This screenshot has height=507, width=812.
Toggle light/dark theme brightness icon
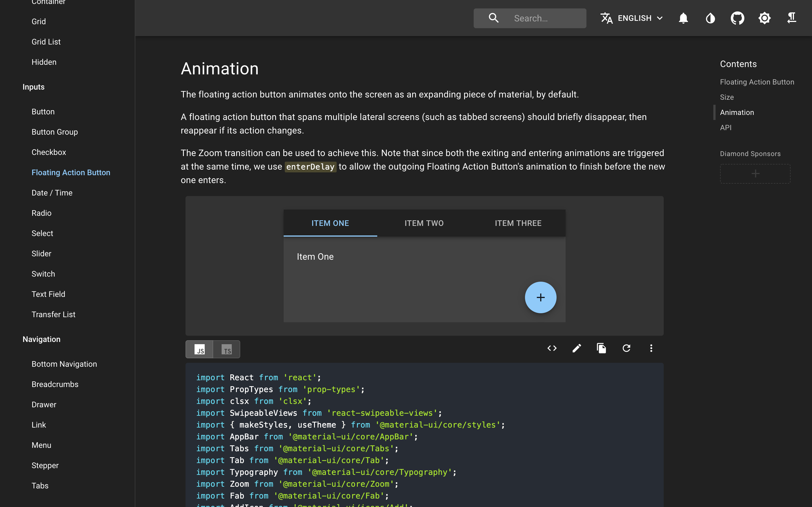[x=764, y=18]
